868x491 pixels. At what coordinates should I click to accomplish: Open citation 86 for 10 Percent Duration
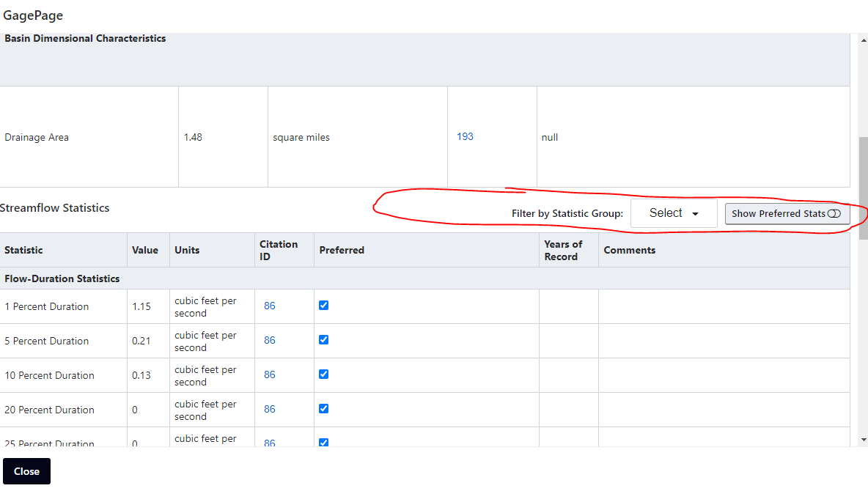[270, 374]
